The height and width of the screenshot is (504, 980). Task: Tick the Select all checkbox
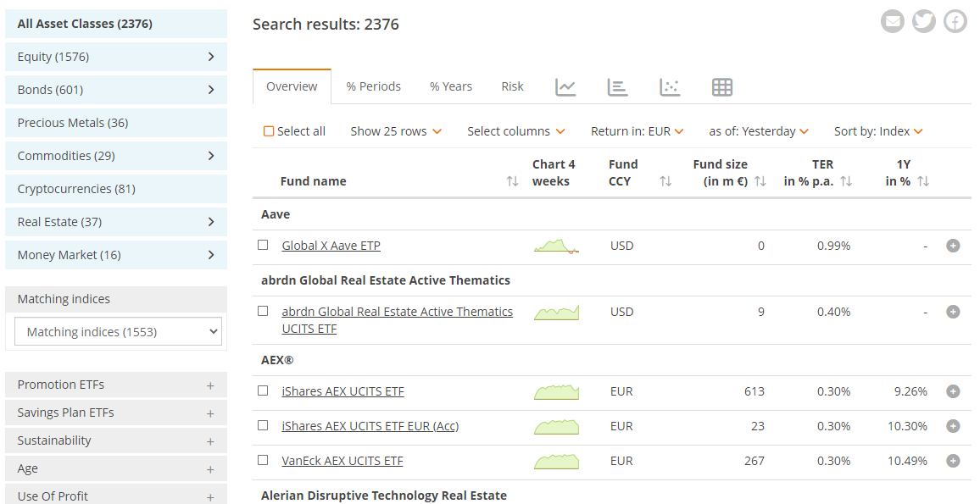(269, 131)
